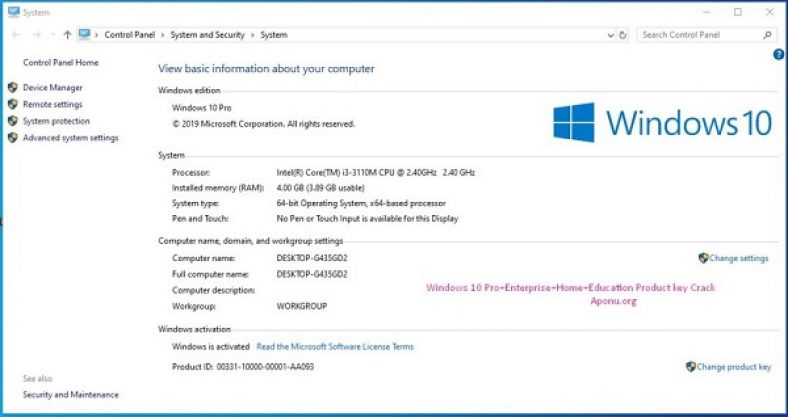The width and height of the screenshot is (788, 417).
Task: Open Remote settings
Action: coord(53,104)
